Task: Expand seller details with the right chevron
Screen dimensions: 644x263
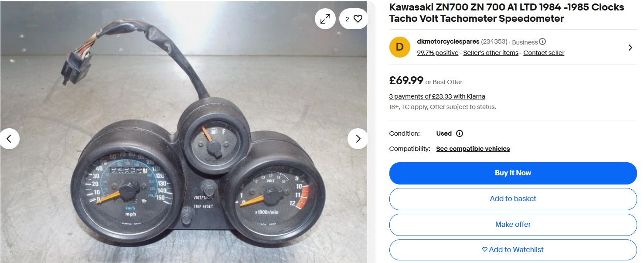Action: pyautogui.click(x=630, y=48)
